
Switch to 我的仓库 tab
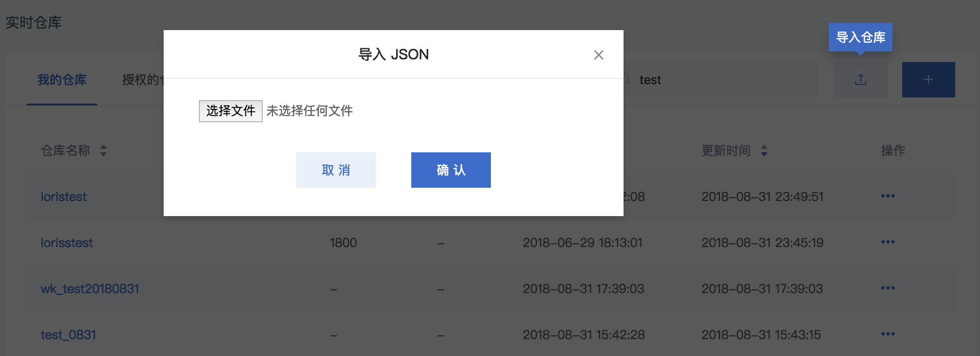(62, 80)
